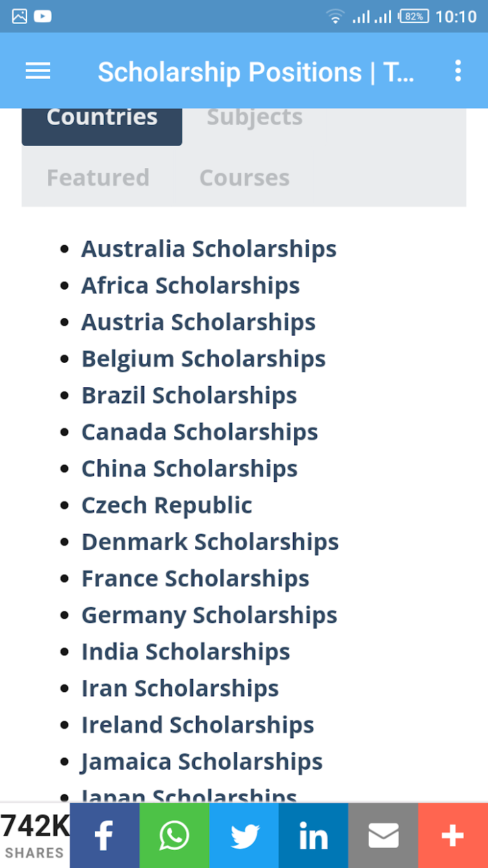Visit the India Scholarships link

pos(185,652)
